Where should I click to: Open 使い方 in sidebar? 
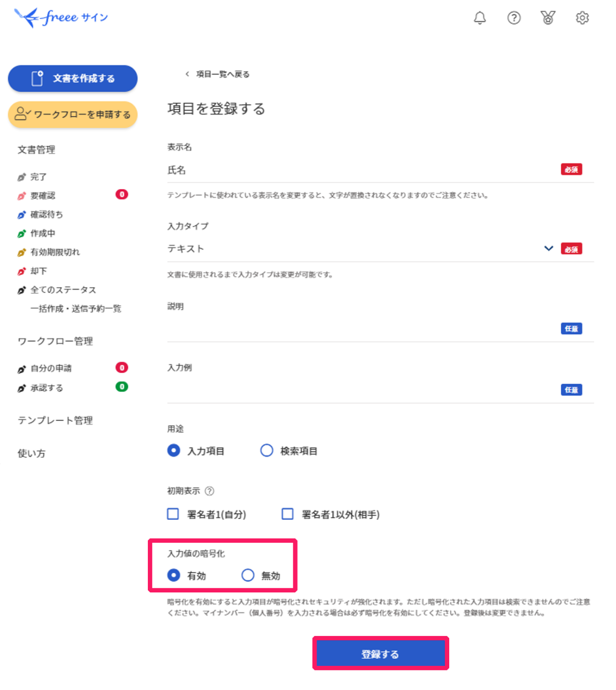pos(32,453)
